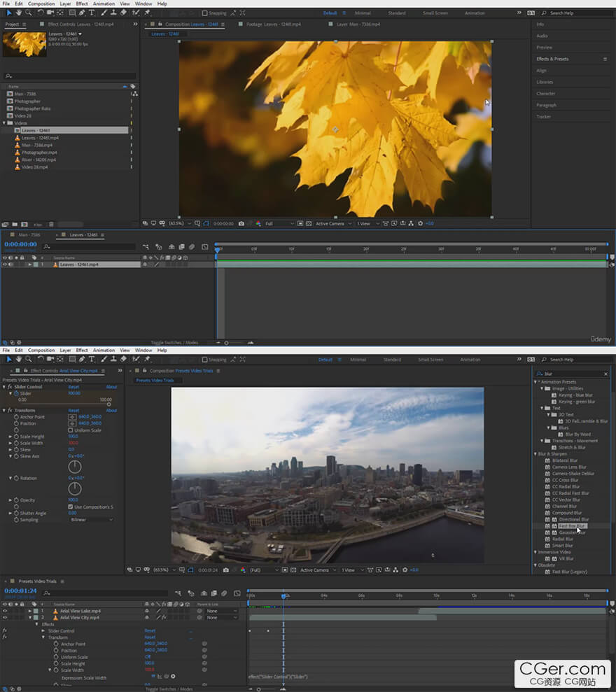Pick the Pan Behind tool in bottom window
This screenshot has height=692, width=616.
(x=60, y=359)
